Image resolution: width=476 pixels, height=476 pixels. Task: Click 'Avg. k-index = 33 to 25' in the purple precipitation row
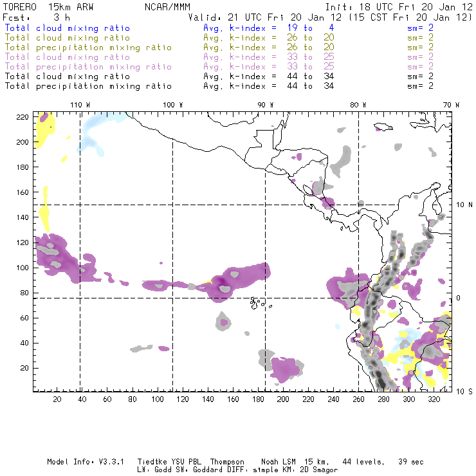coord(269,66)
